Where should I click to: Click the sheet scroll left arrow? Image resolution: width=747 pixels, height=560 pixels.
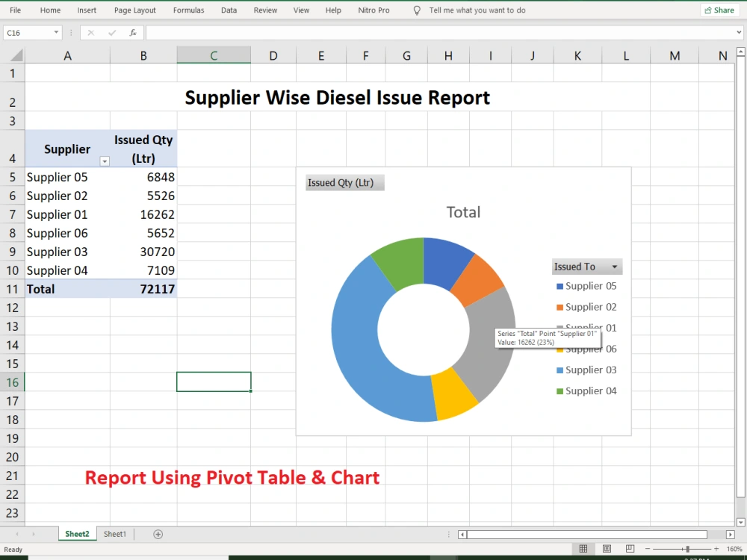tap(16, 535)
